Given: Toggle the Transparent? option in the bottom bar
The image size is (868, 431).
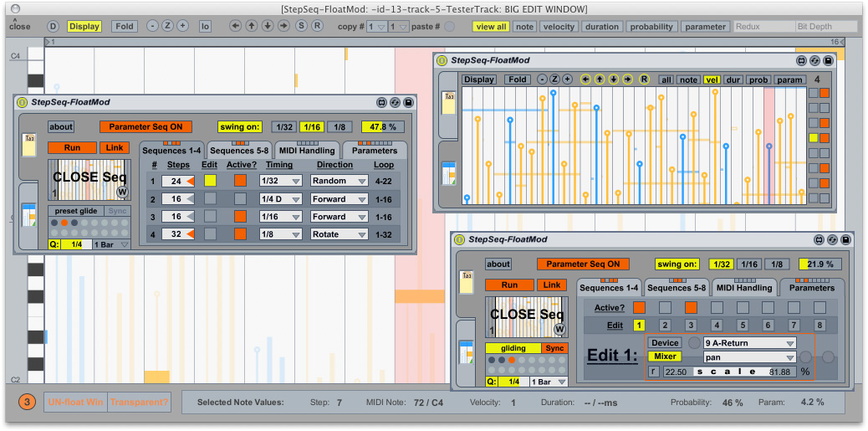Looking at the screenshot, I should coord(139,402).
